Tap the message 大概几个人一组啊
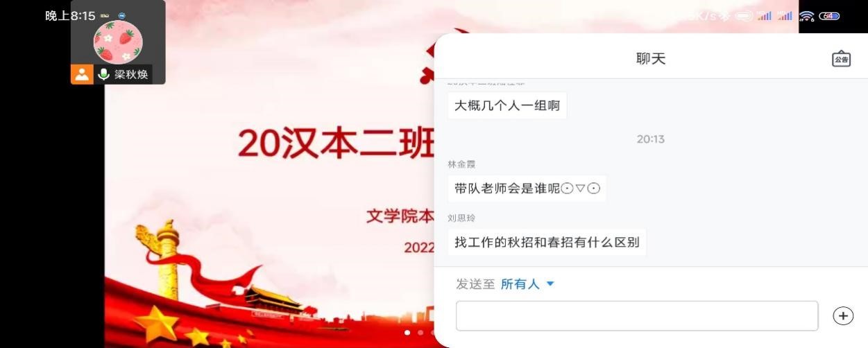Image resolution: width=868 pixels, height=348 pixels. click(x=507, y=105)
